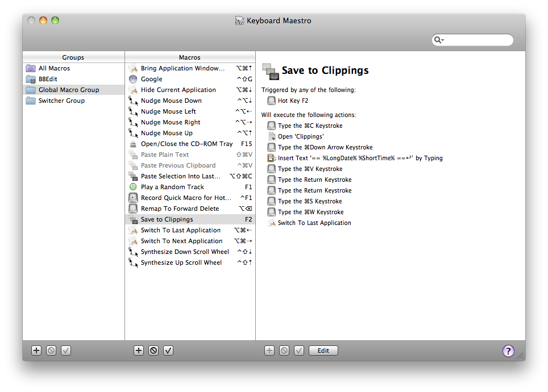
Task: Click the Switch To Last Application action icon
Action: 272,223
